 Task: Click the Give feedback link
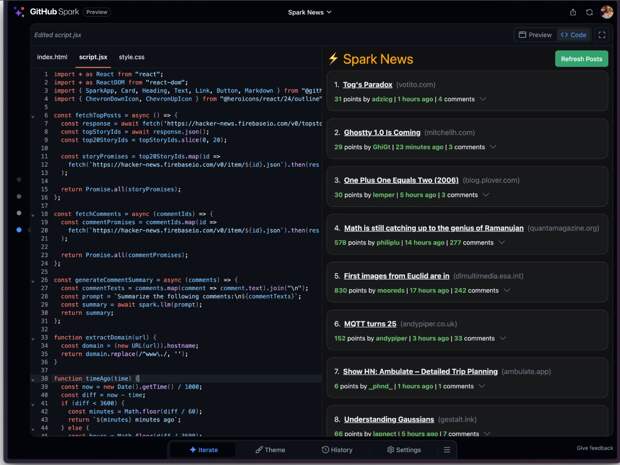click(x=594, y=448)
